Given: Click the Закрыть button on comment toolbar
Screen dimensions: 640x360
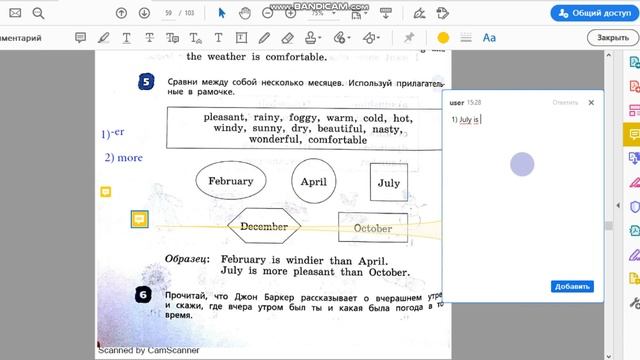Looking at the screenshot, I should (x=613, y=38).
